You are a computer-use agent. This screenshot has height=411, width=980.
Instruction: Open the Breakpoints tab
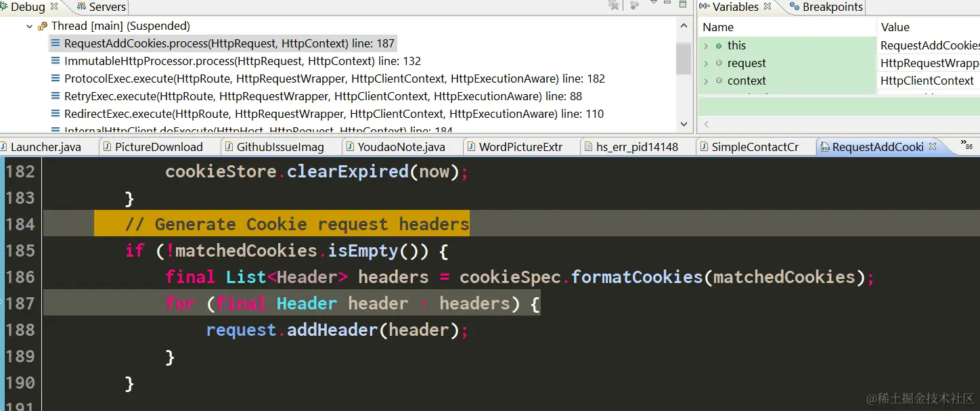click(826, 7)
